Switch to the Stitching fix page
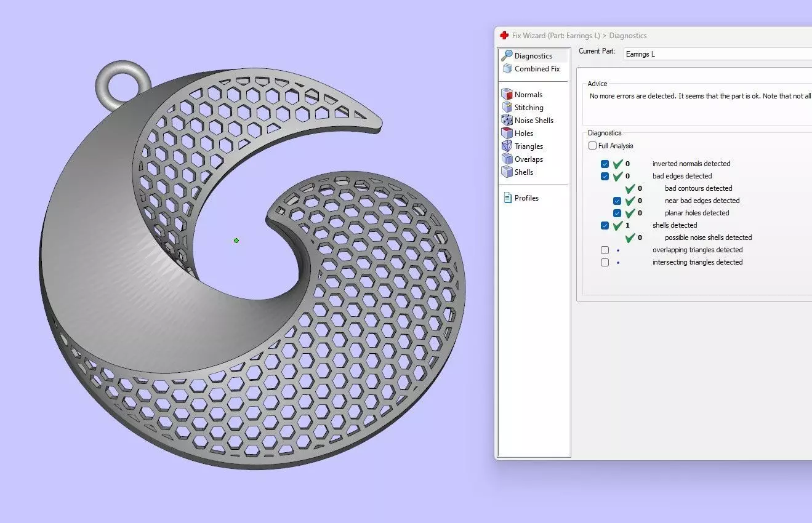Screen dimensions: 812x523 tap(529, 108)
